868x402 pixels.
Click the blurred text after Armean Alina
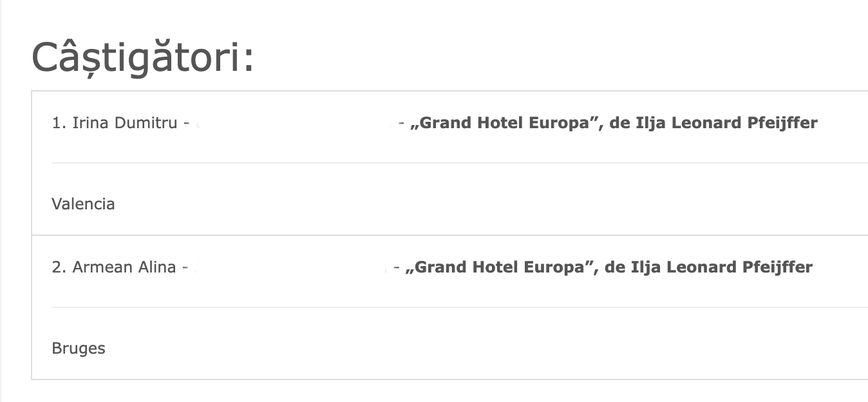(291, 267)
